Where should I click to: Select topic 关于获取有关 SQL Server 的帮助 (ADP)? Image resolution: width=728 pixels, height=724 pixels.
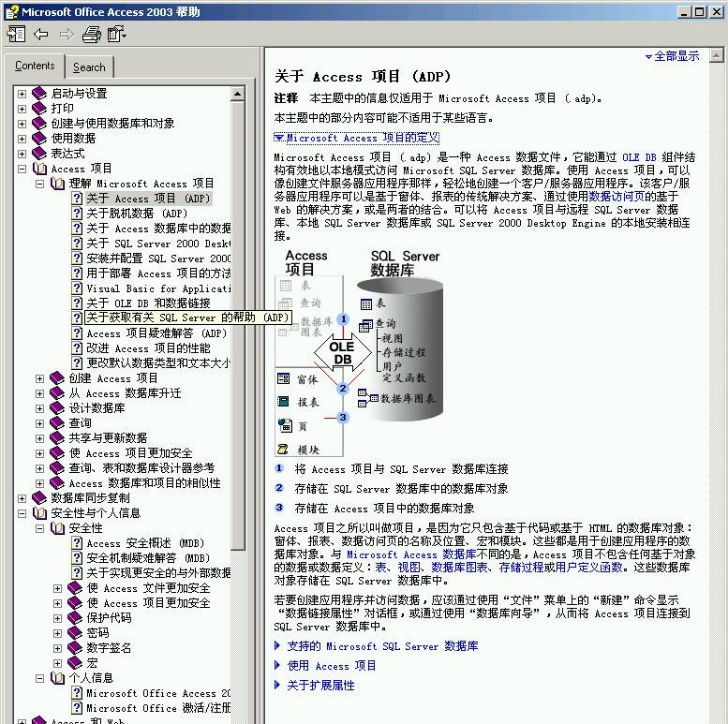(187, 318)
